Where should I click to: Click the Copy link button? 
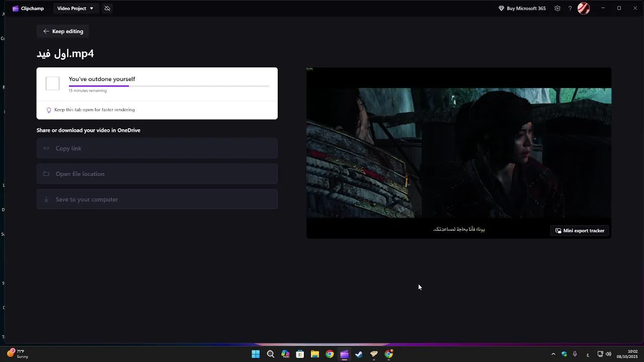[x=157, y=148]
